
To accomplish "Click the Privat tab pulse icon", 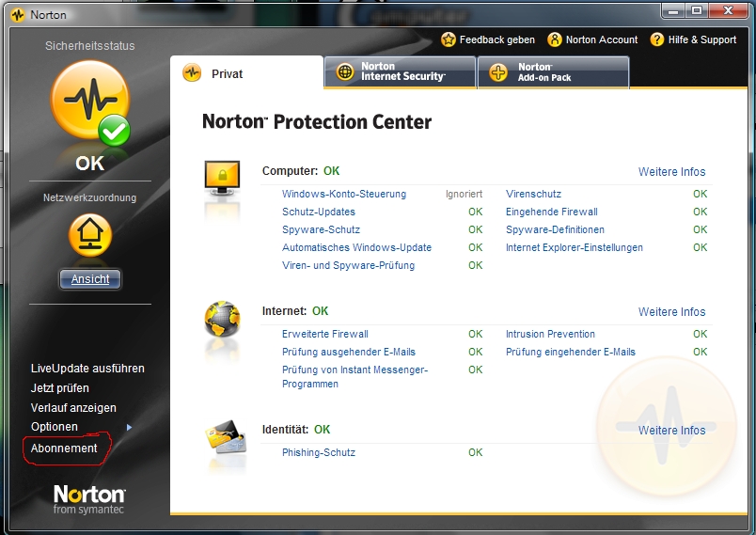I will point(192,73).
